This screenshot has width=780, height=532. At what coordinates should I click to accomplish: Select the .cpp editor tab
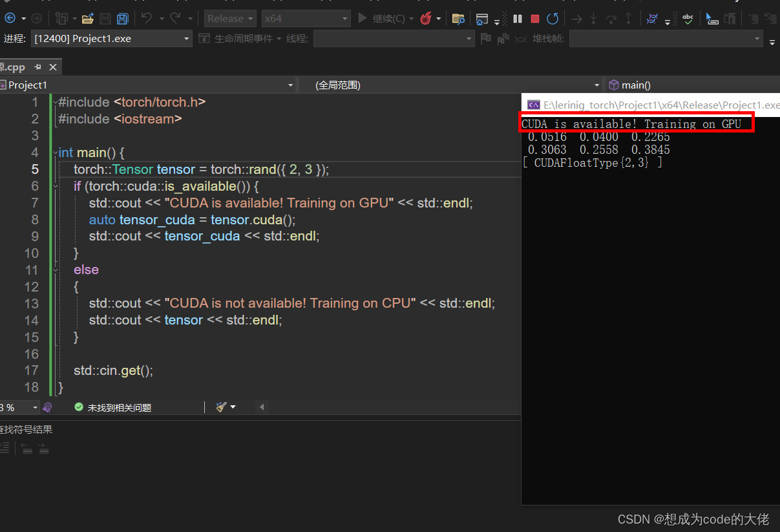pyautogui.click(x=14, y=67)
